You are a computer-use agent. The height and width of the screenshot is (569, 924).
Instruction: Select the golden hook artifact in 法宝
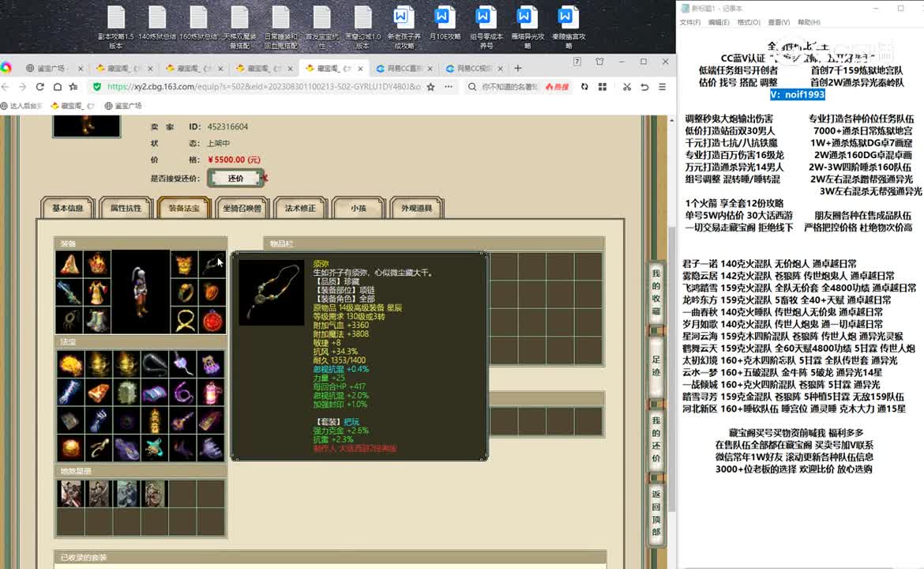pos(98,447)
